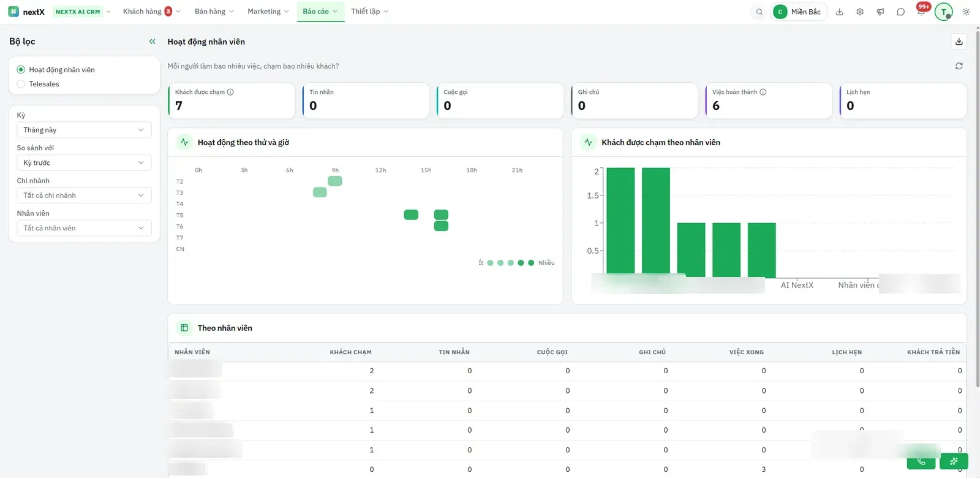
Task: Open the Miền Bắc branch selector
Action: [799, 12]
